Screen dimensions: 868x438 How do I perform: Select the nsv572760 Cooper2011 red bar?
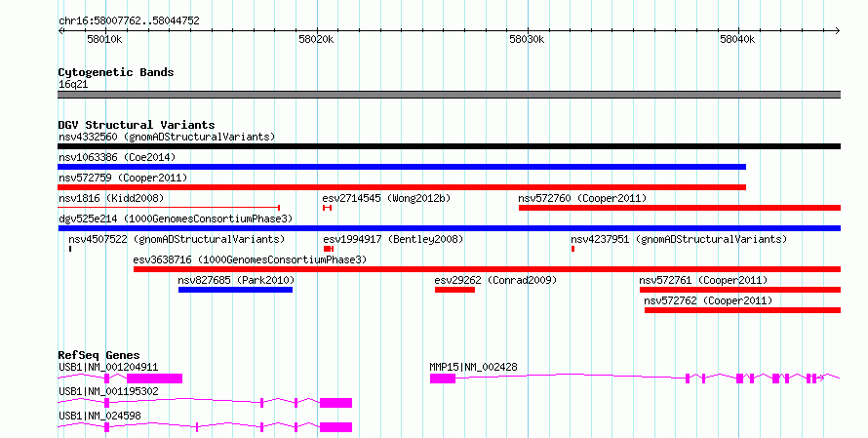[680, 208]
